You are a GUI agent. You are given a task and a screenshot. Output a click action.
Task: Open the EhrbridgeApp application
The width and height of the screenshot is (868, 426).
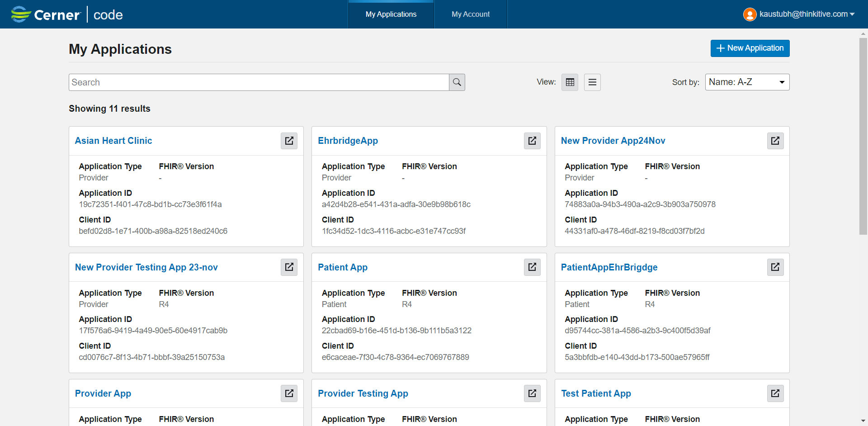tap(348, 141)
